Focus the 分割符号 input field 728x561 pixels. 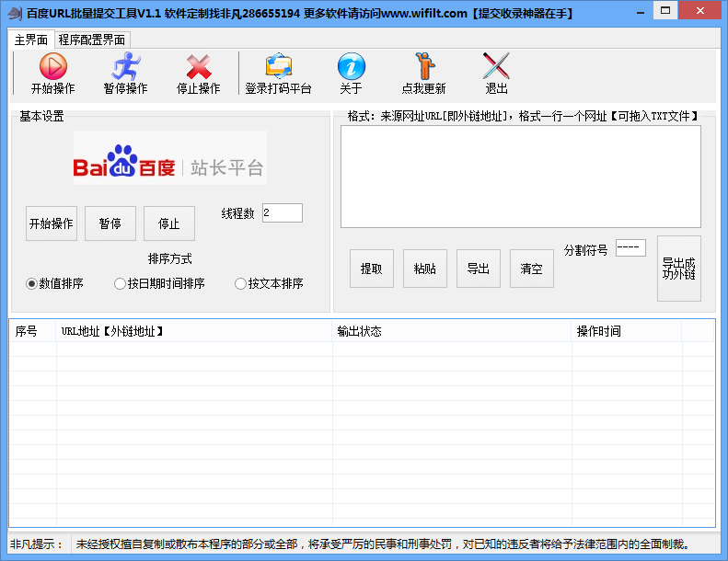point(630,247)
